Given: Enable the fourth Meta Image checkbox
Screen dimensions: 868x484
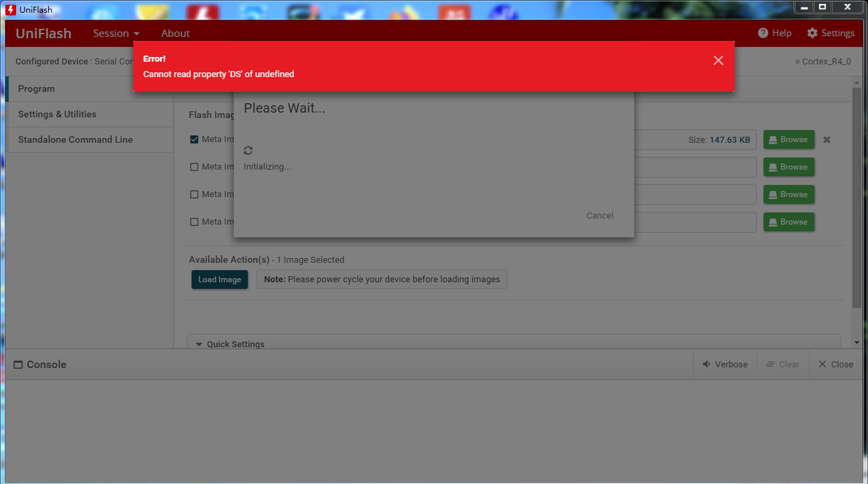Looking at the screenshot, I should click(x=194, y=222).
